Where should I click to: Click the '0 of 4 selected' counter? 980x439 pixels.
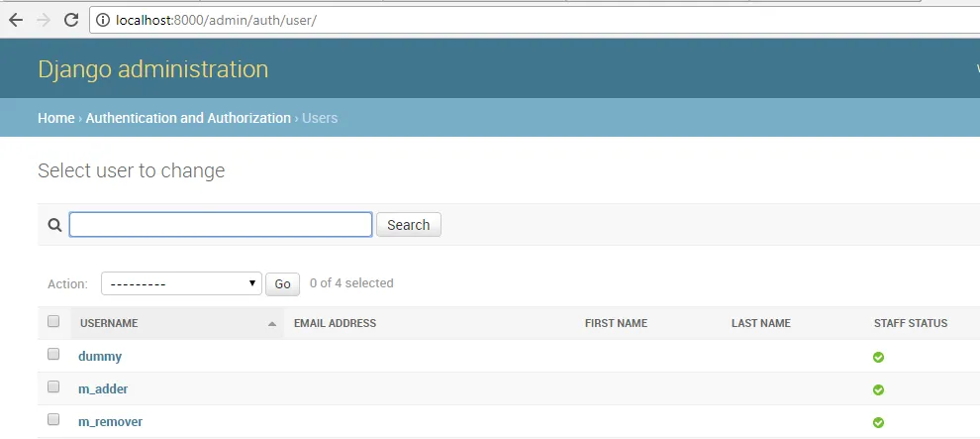coord(351,283)
